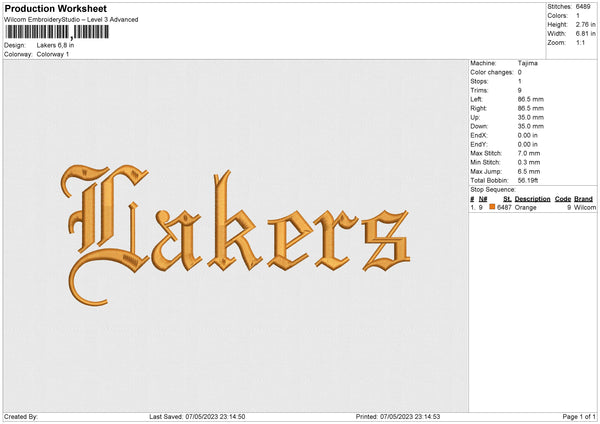This screenshot has height=424, width=600.
Task: Click the Height value 2.76 in
Action: click(x=586, y=24)
